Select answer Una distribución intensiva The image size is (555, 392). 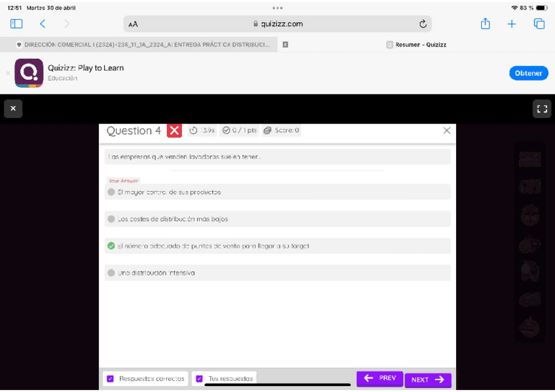(x=278, y=273)
